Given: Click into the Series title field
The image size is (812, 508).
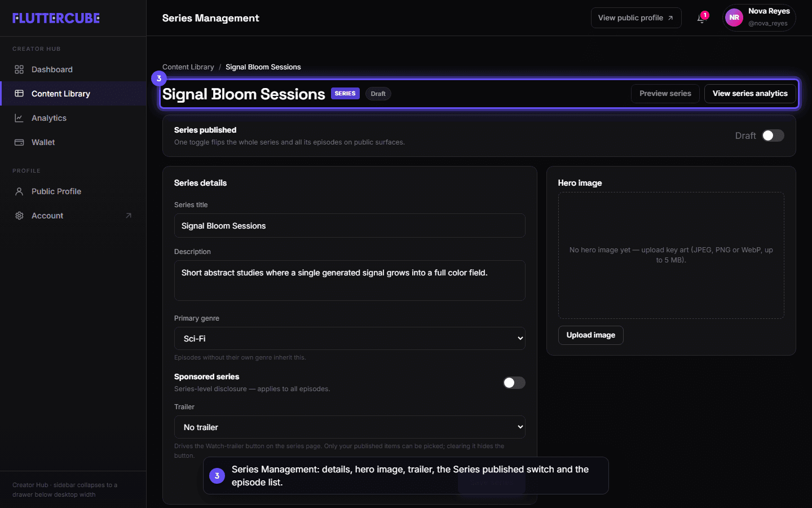Looking at the screenshot, I should click(x=350, y=226).
